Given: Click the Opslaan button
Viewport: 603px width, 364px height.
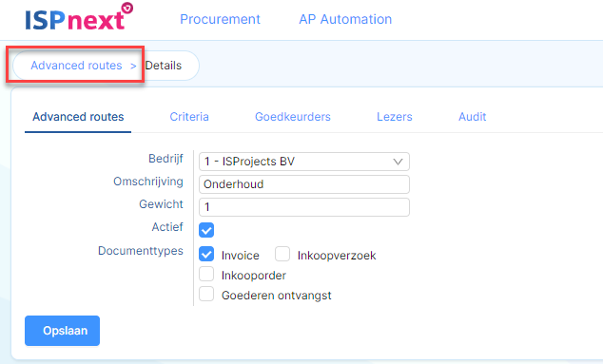Looking at the screenshot, I should tap(63, 331).
